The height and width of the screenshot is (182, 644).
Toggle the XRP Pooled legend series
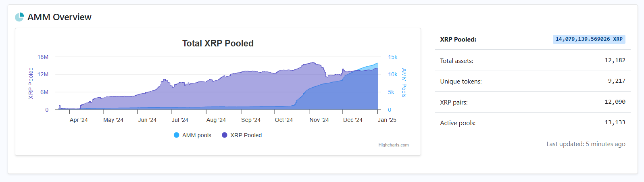[x=246, y=135]
